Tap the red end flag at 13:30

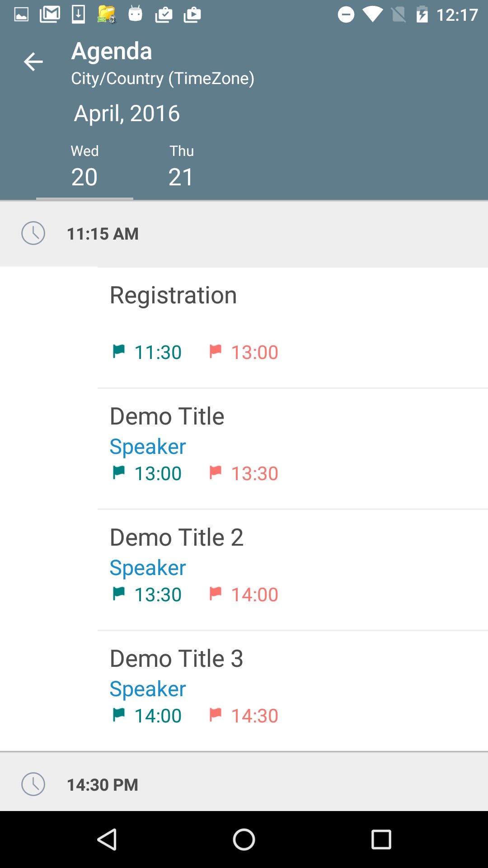(x=216, y=472)
